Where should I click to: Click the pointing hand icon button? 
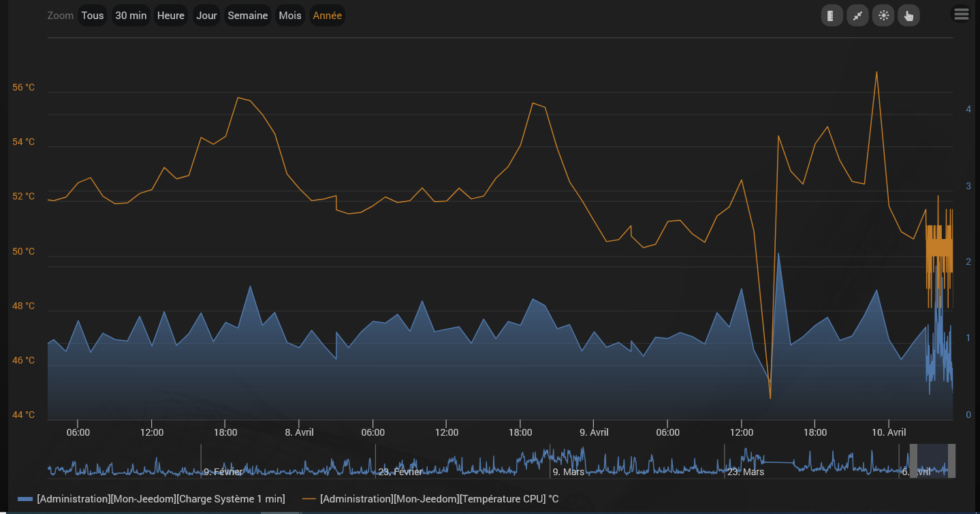tap(908, 16)
